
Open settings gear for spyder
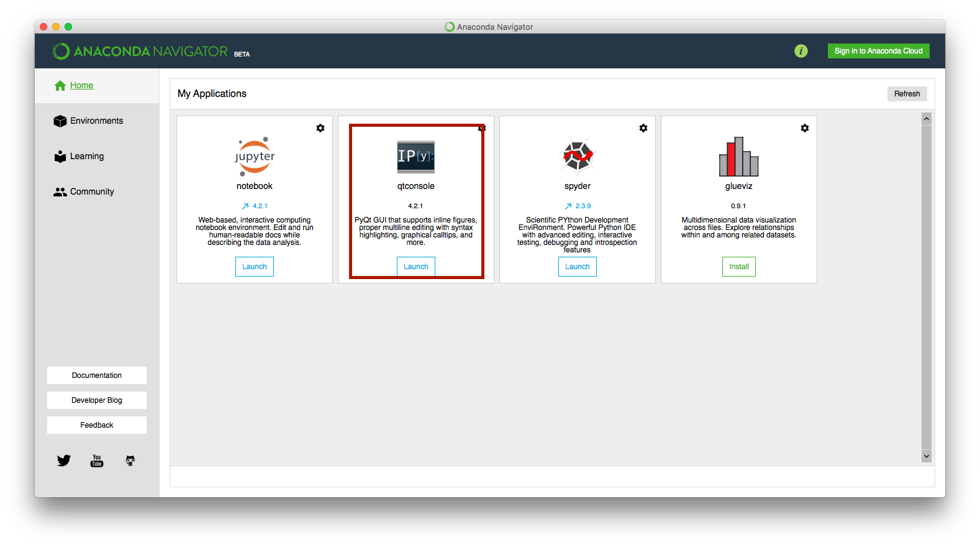click(643, 128)
